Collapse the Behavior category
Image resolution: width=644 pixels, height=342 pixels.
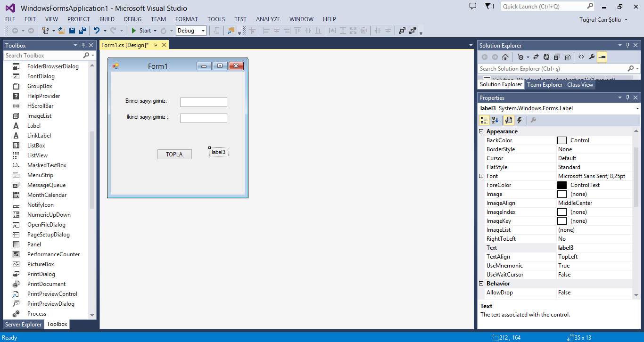point(481,284)
